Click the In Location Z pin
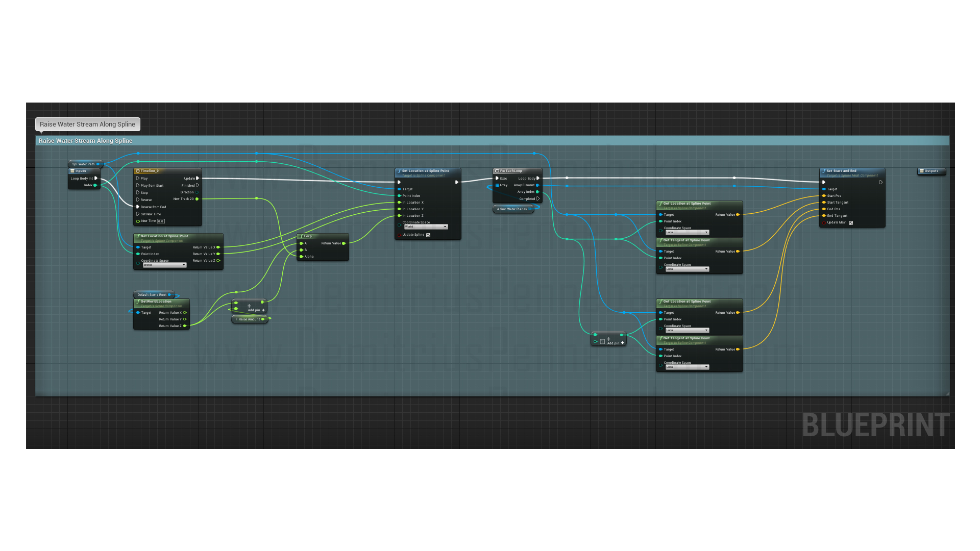Viewport: 980px width, 551px height. pyautogui.click(x=399, y=216)
